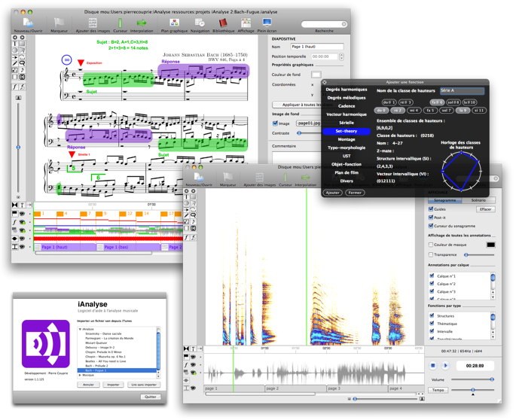Toggle eye icon on sonagram waveform track
516x420 pixels.
pos(193,373)
